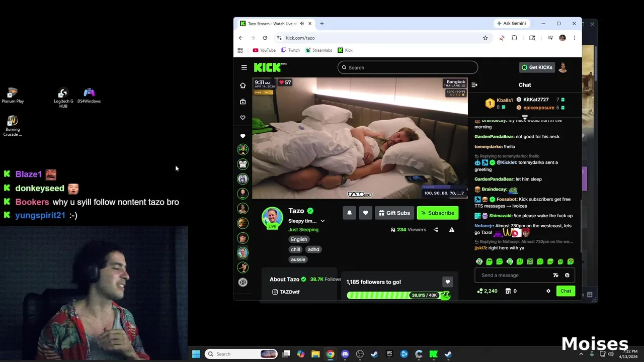The height and width of the screenshot is (362, 644).
Task: Share the Tazo stream
Action: coord(436,230)
